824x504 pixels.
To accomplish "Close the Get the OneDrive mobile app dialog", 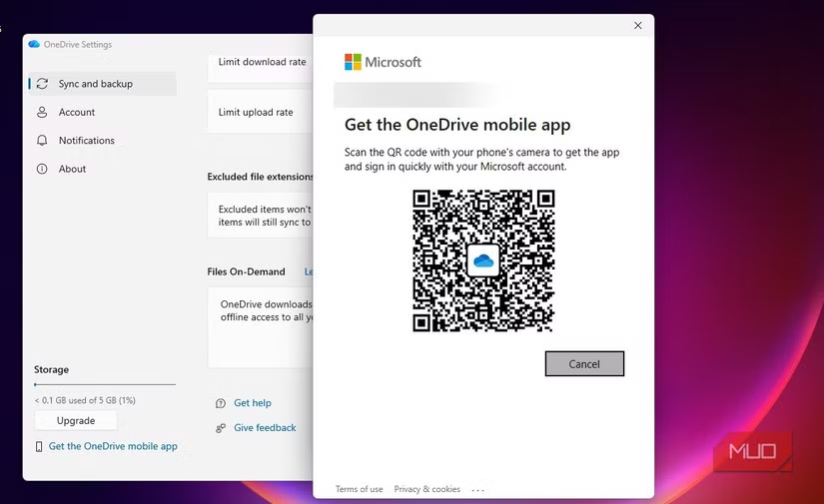I will [x=637, y=26].
